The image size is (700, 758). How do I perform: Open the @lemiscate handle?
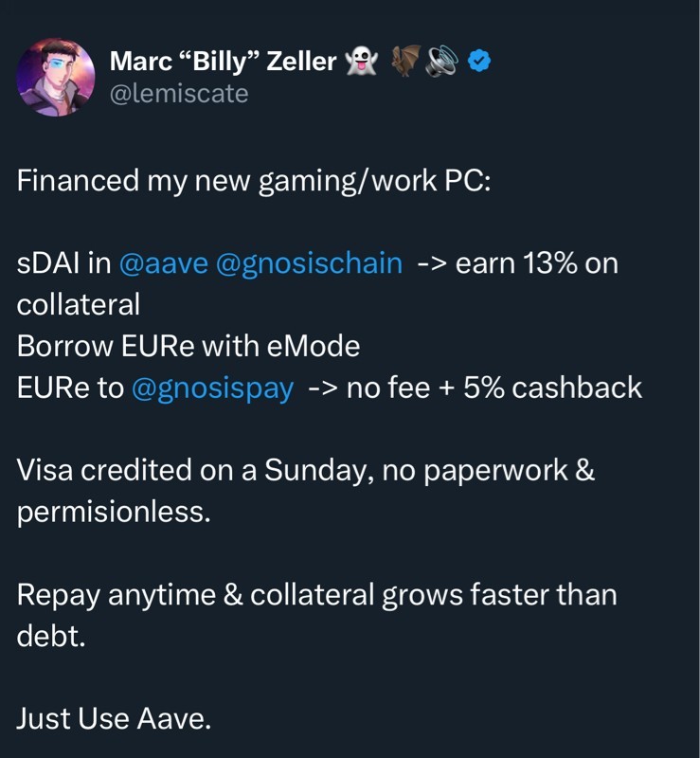(179, 93)
